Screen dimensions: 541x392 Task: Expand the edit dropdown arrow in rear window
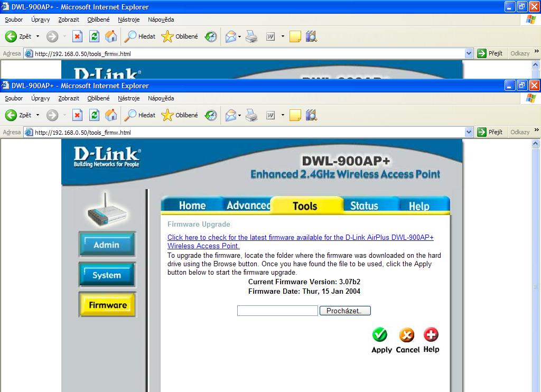click(283, 36)
